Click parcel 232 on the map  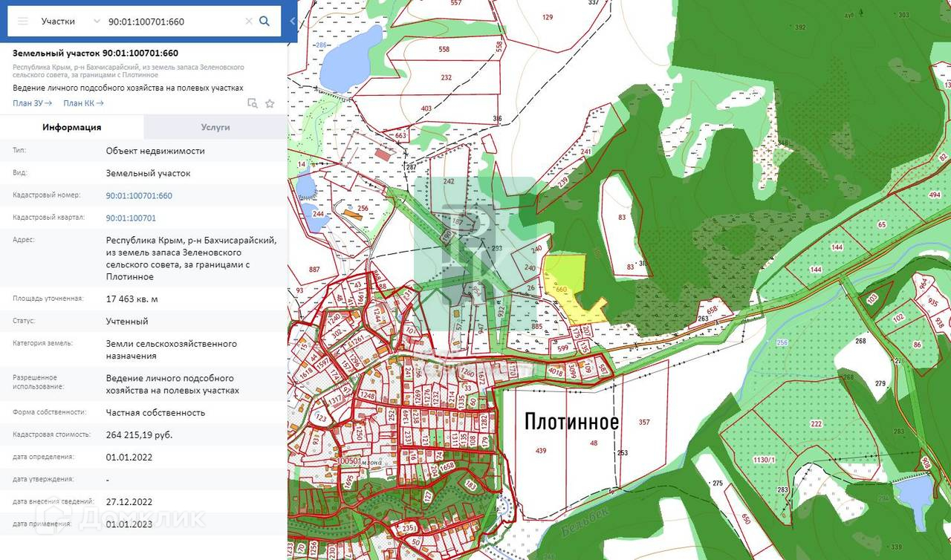point(446,77)
